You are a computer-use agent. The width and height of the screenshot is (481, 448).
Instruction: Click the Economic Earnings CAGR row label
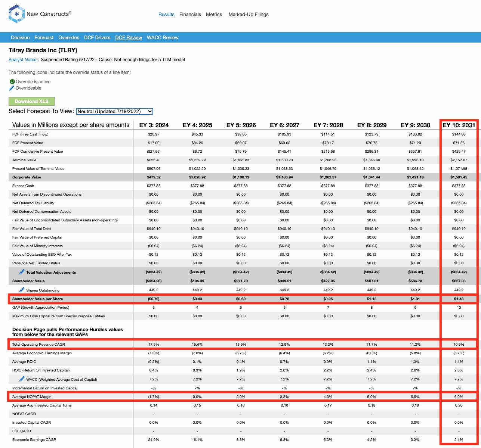coord(34,440)
